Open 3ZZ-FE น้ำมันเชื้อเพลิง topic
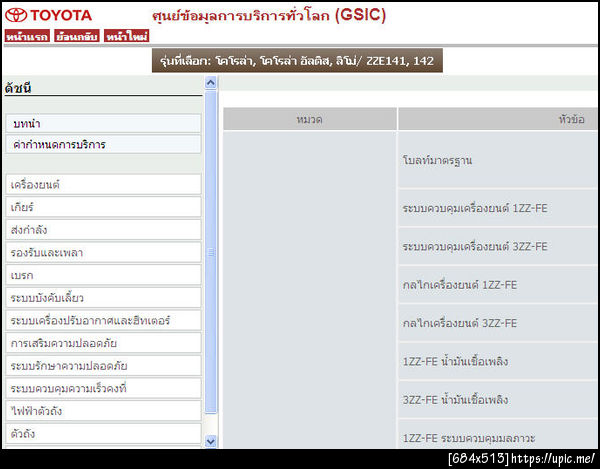Image resolution: width=600 pixels, height=469 pixels. [498, 399]
